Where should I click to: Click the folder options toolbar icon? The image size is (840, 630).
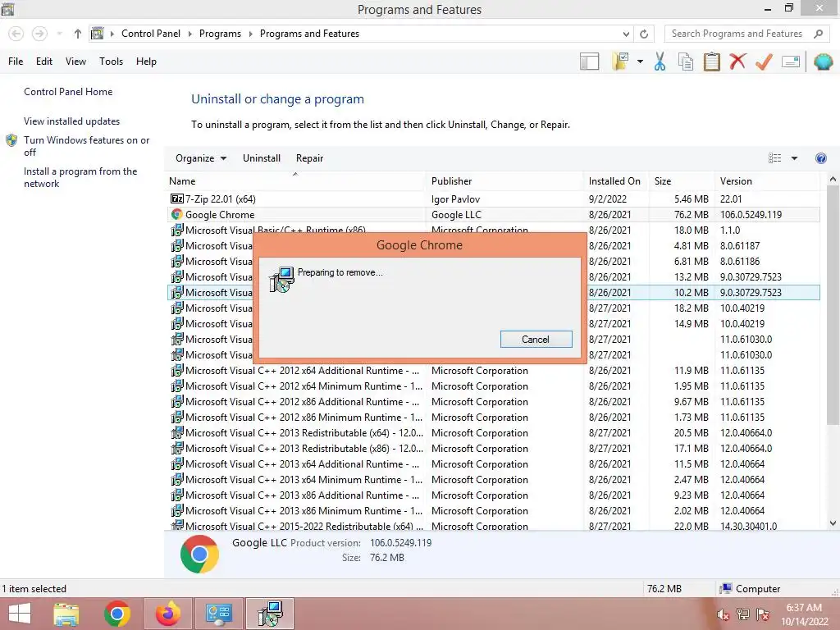(620, 62)
